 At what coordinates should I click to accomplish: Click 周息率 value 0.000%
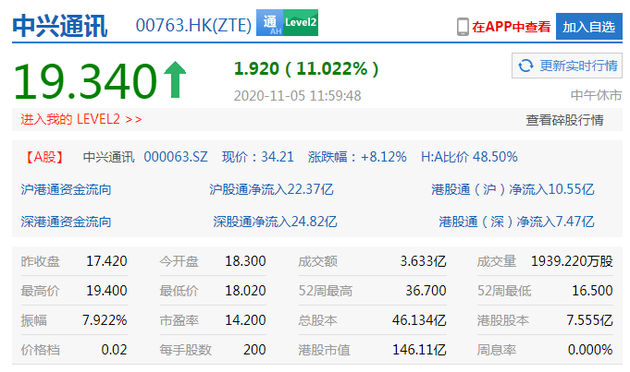(x=590, y=350)
